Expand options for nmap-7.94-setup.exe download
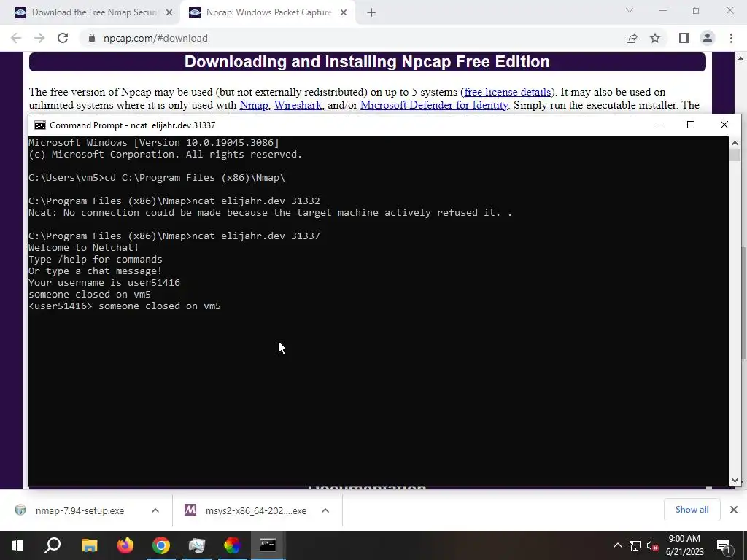This screenshot has height=560, width=747. pos(155,510)
